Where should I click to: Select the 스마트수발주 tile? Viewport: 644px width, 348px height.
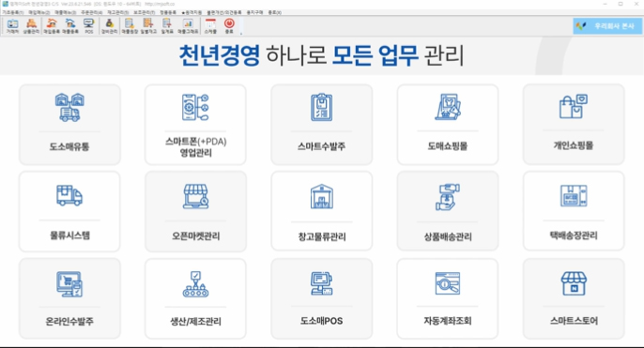point(322,125)
